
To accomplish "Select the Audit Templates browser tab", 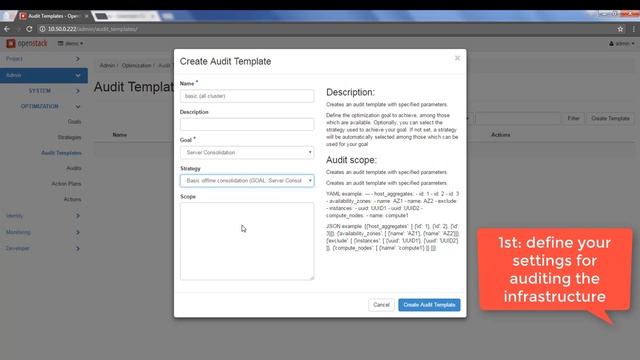I will tap(53, 16).
